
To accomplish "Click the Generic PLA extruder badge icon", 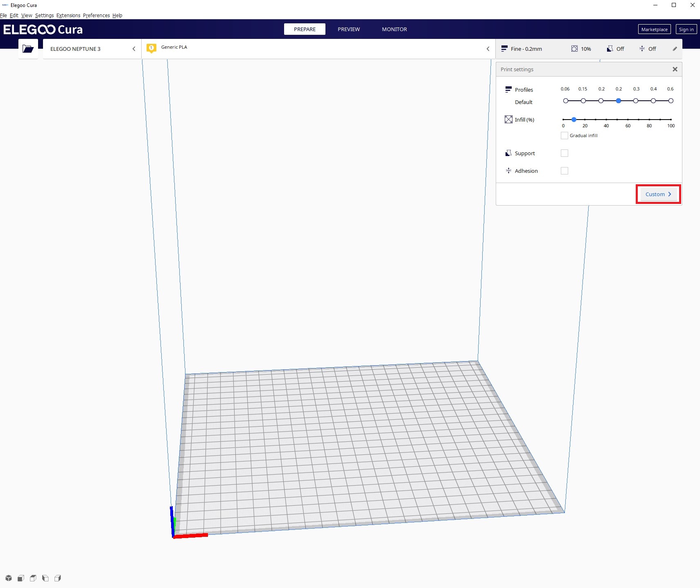I will pos(151,48).
